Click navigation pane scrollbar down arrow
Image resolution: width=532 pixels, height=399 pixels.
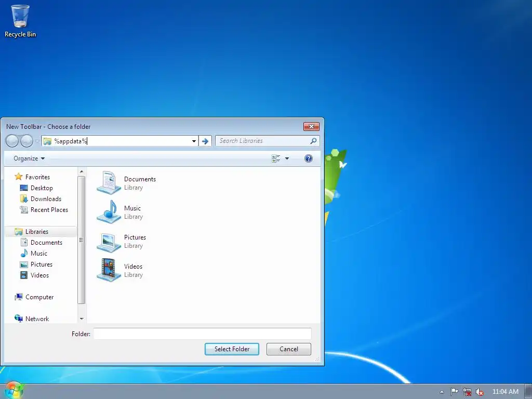click(x=82, y=318)
